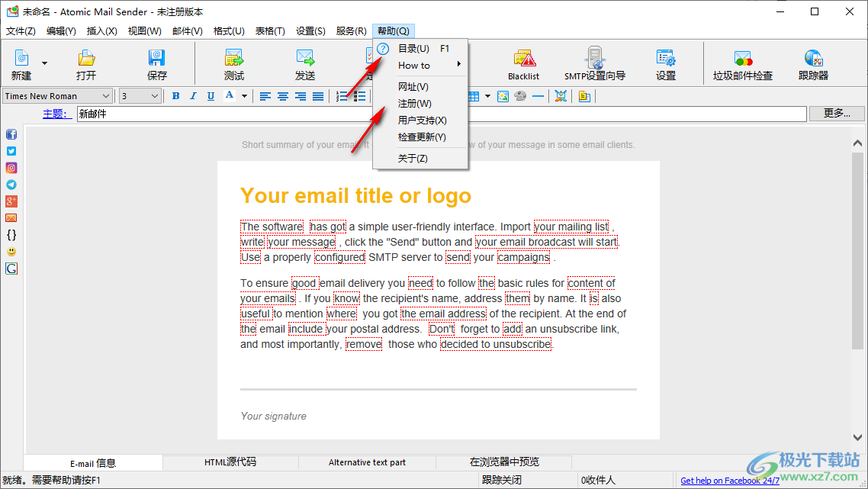Open the 跟踪器 tracker tool
868x489 pixels.
pyautogui.click(x=813, y=65)
